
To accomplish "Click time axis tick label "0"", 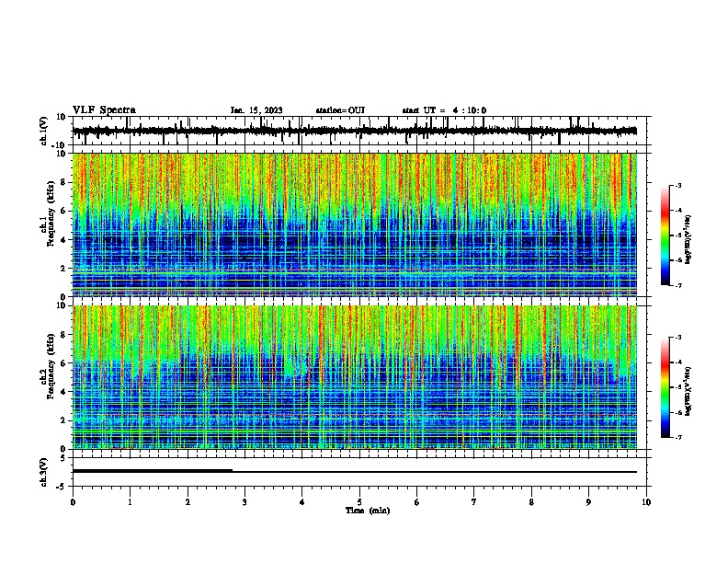I will click(73, 502).
